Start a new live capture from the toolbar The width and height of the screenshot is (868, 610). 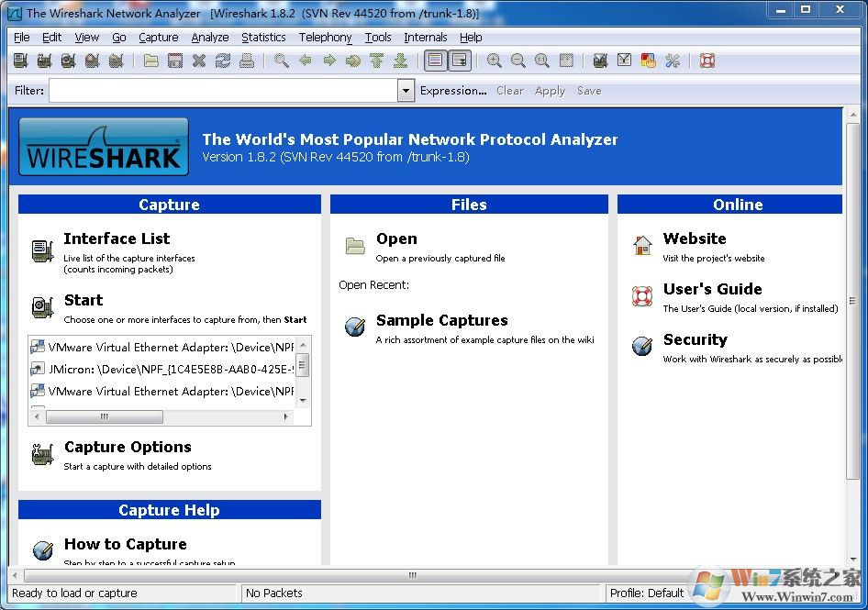pos(68,60)
